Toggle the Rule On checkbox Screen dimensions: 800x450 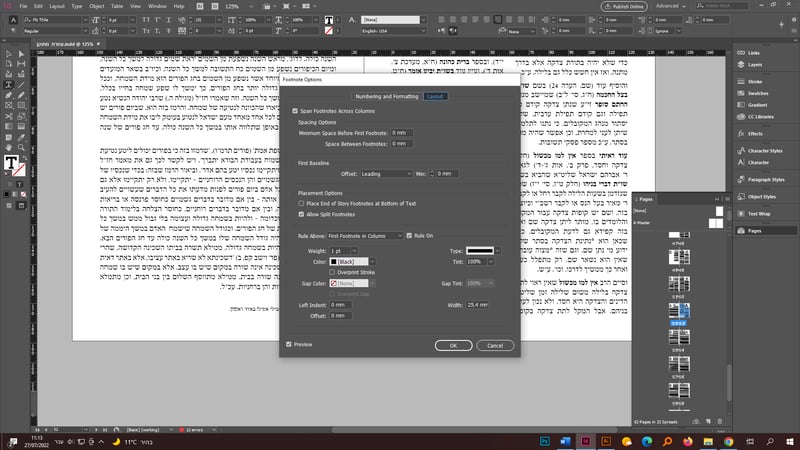[409, 236]
